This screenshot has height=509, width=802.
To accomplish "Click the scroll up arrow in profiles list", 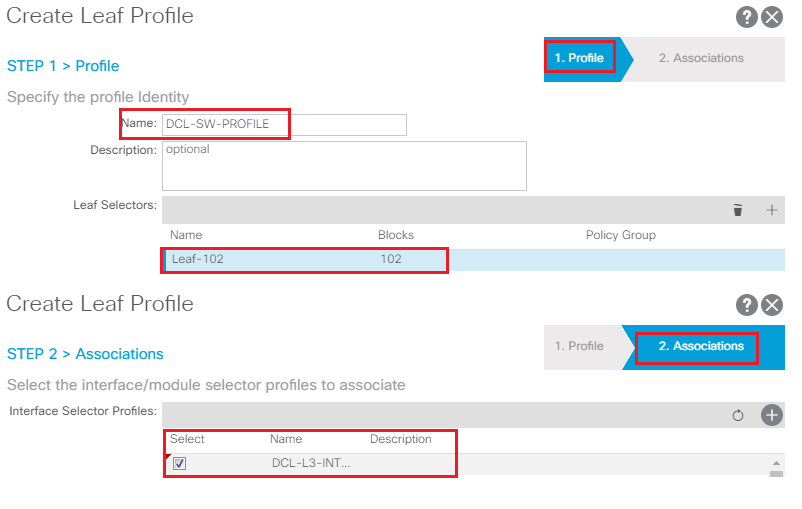I will pos(776,463).
